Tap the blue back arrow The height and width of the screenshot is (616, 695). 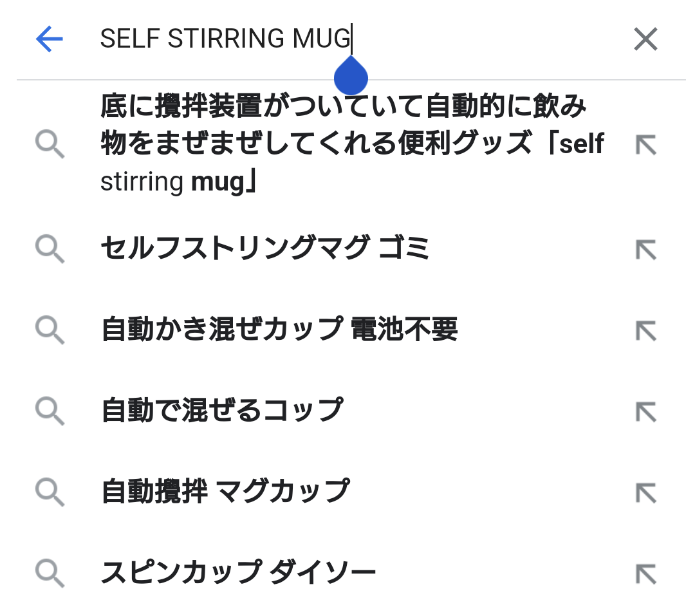tap(50, 39)
